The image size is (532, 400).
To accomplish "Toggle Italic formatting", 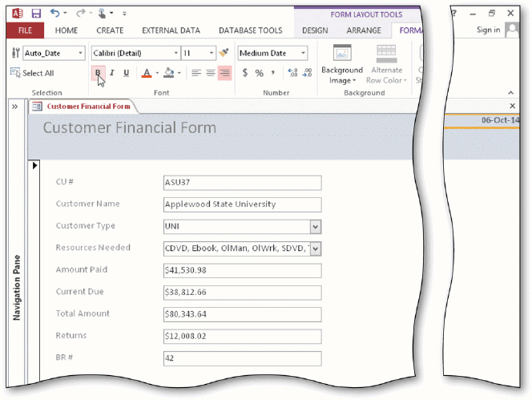I will tap(112, 73).
